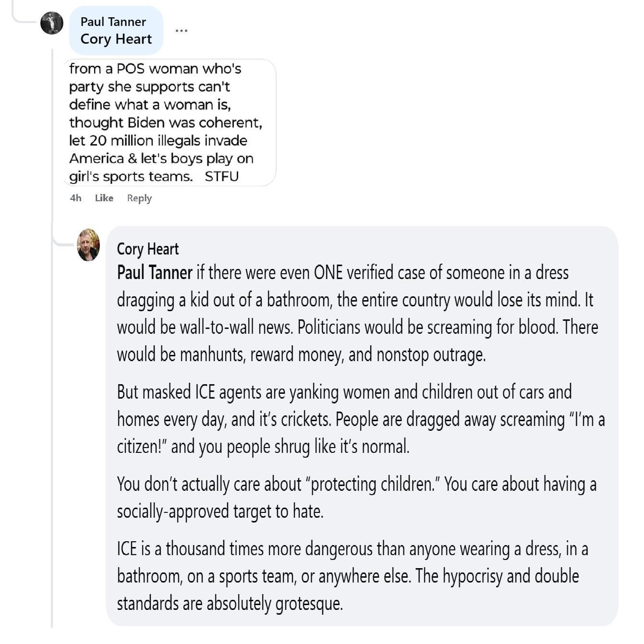Like Paul Tanner's comment
The image size is (644, 644).
click(104, 198)
